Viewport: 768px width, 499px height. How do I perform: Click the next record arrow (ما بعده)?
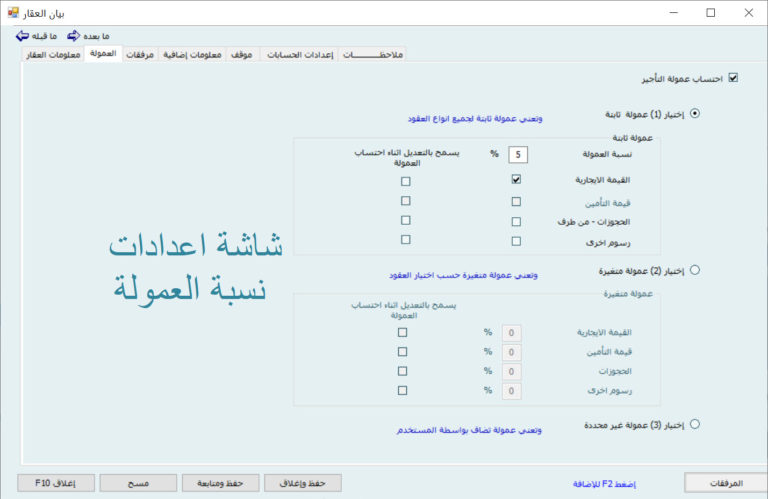pos(73,35)
